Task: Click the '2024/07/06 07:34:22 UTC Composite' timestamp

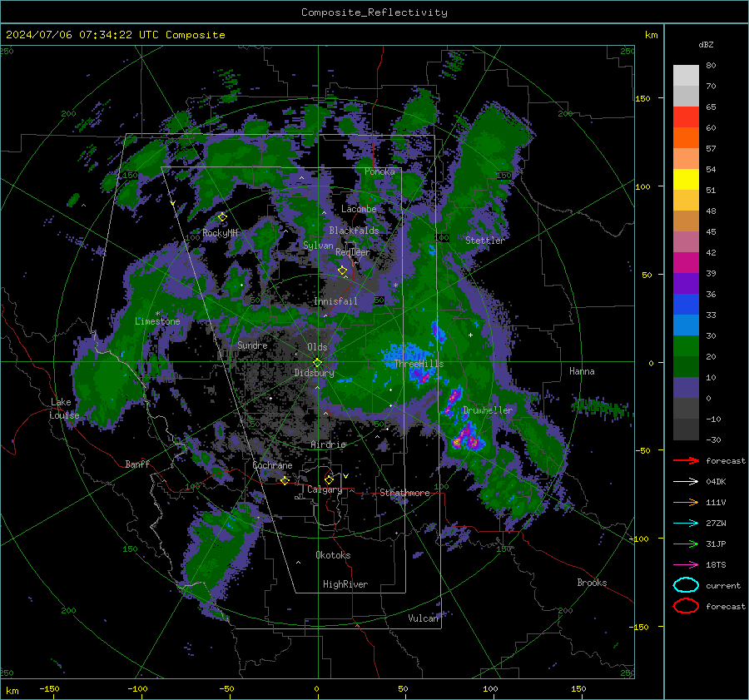Action: (x=115, y=35)
